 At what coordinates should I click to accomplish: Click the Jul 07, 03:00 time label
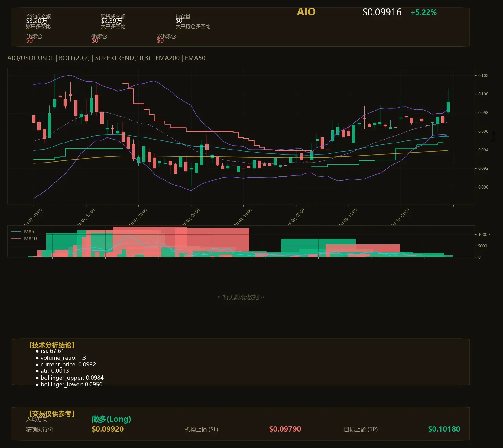(33, 218)
